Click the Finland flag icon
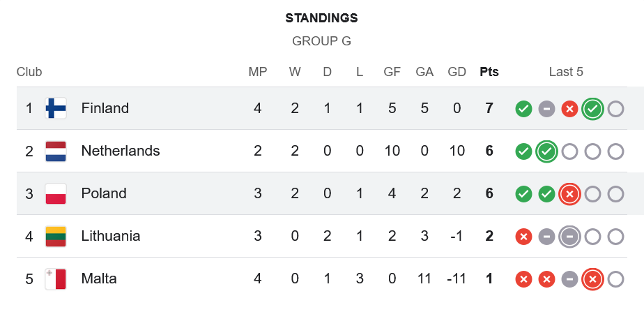The width and height of the screenshot is (644, 312). [56, 108]
